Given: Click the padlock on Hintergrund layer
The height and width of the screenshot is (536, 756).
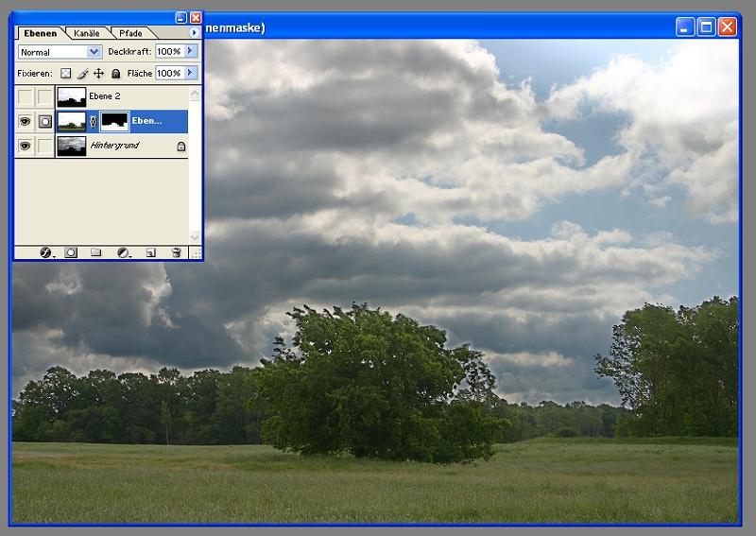Looking at the screenshot, I should (181, 147).
